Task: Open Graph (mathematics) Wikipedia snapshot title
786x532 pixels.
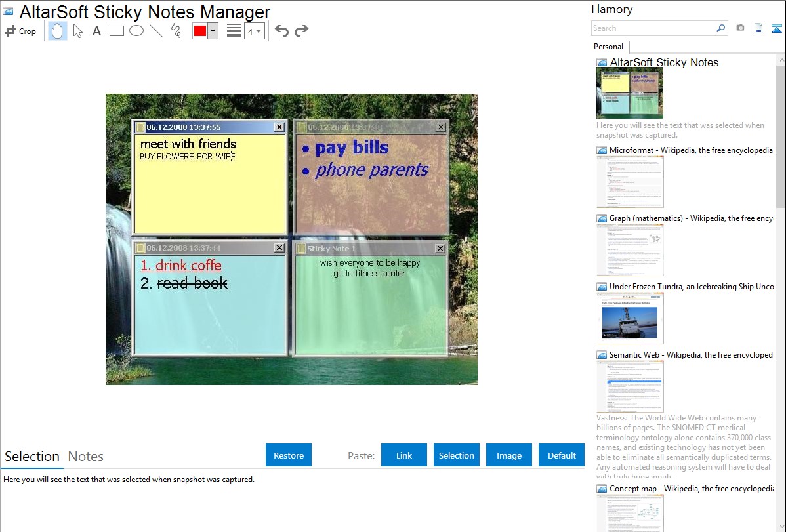Action: [691, 218]
